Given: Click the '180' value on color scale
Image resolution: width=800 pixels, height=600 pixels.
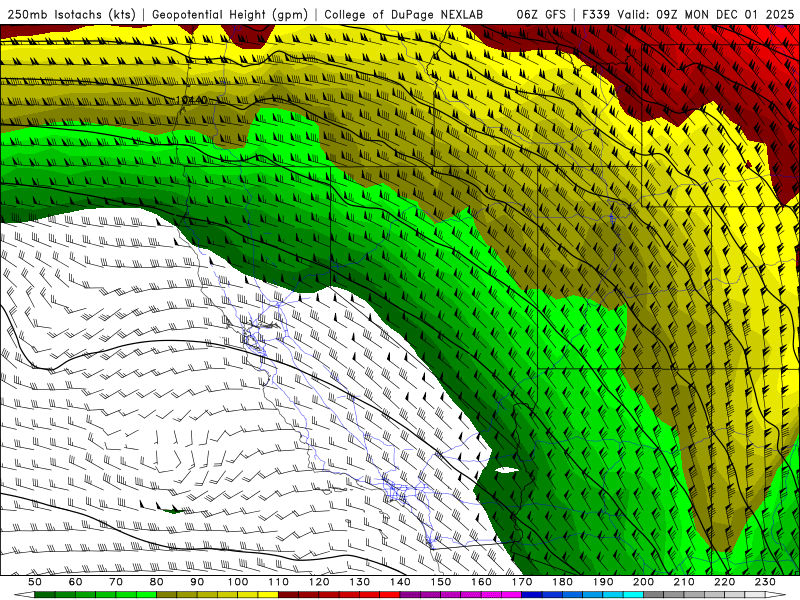Looking at the screenshot, I should [x=562, y=582].
